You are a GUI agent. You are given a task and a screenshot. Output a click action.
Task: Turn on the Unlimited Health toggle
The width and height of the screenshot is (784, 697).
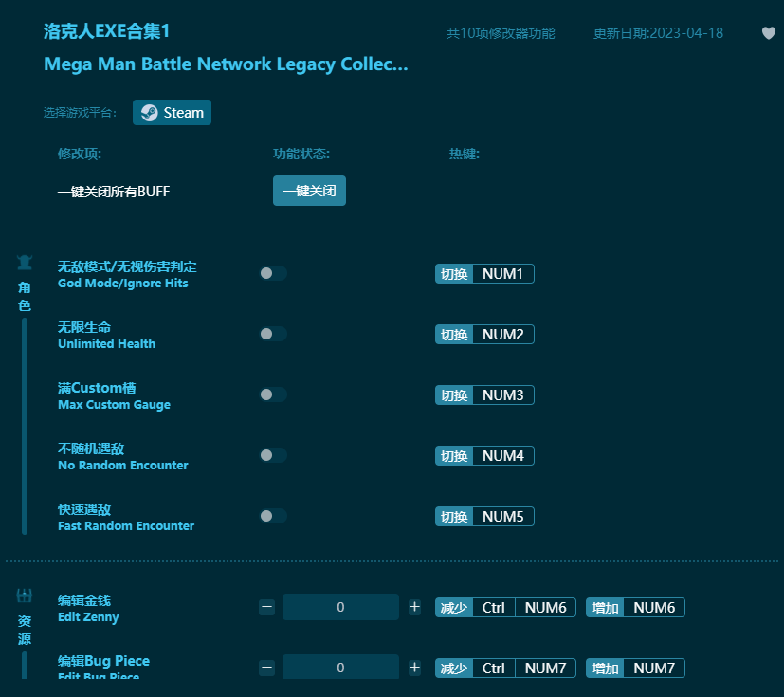click(273, 334)
